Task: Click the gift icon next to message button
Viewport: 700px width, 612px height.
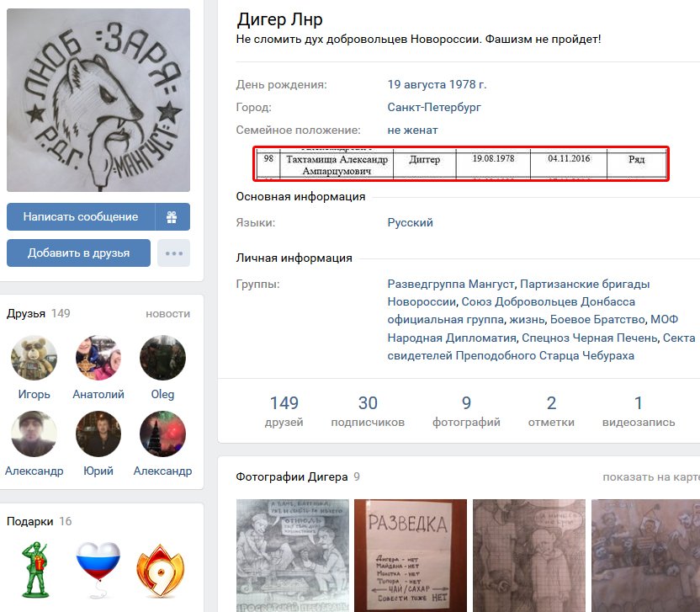Action: pyautogui.click(x=172, y=217)
